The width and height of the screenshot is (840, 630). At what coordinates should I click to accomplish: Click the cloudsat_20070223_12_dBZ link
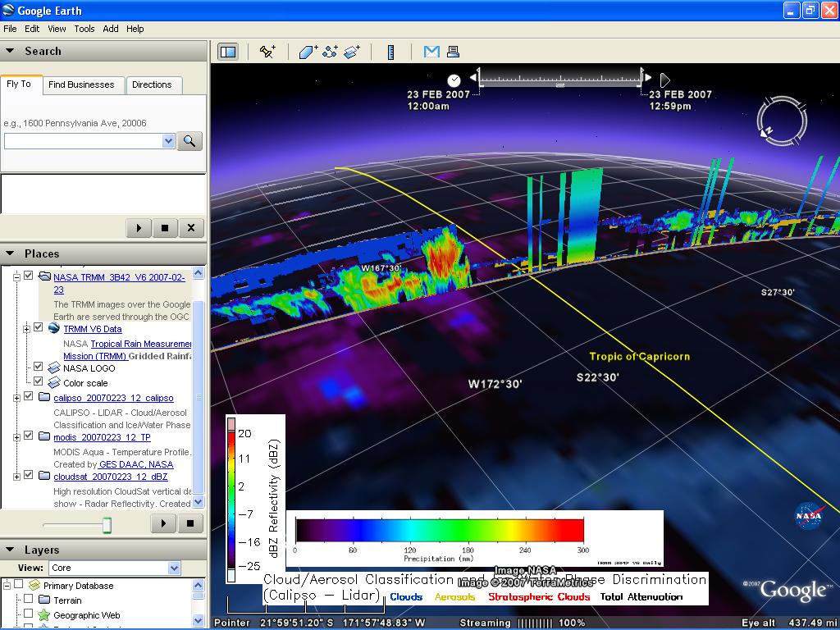click(x=111, y=477)
